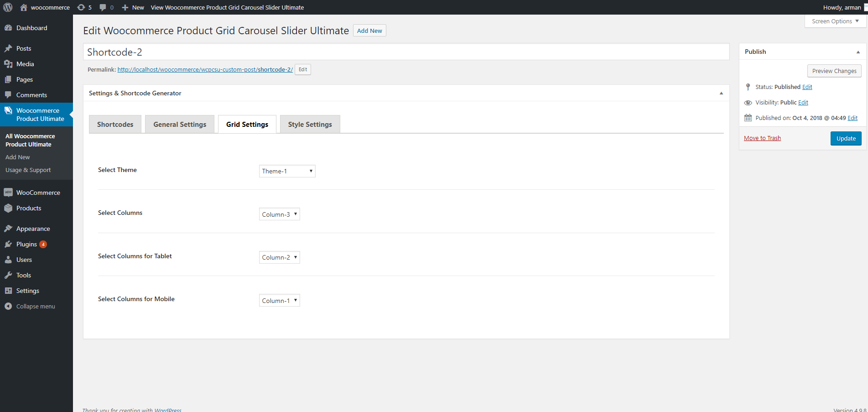This screenshot has width=868, height=412.
Task: Collapse Settings & Shortcode Generator panel
Action: tap(721, 93)
